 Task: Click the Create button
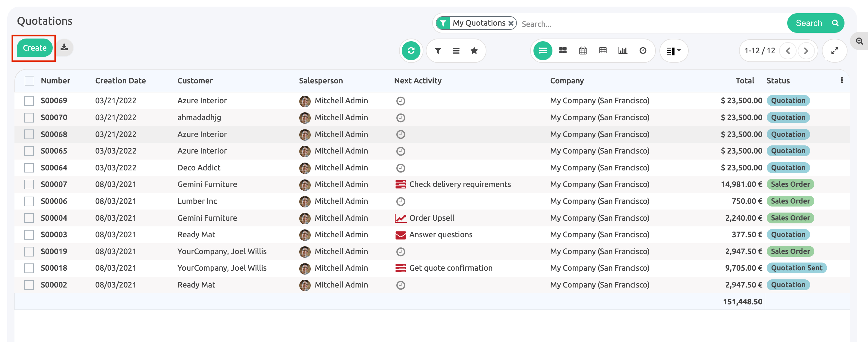[x=34, y=48]
